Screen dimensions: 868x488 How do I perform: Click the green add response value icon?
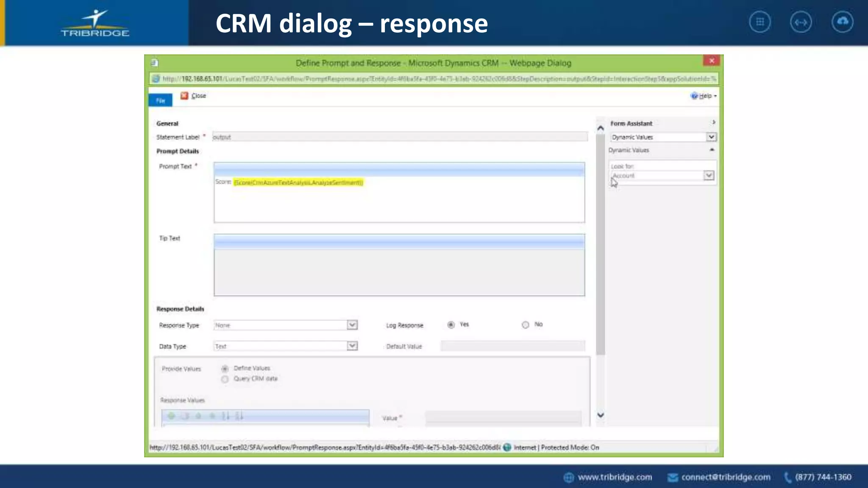tap(171, 416)
